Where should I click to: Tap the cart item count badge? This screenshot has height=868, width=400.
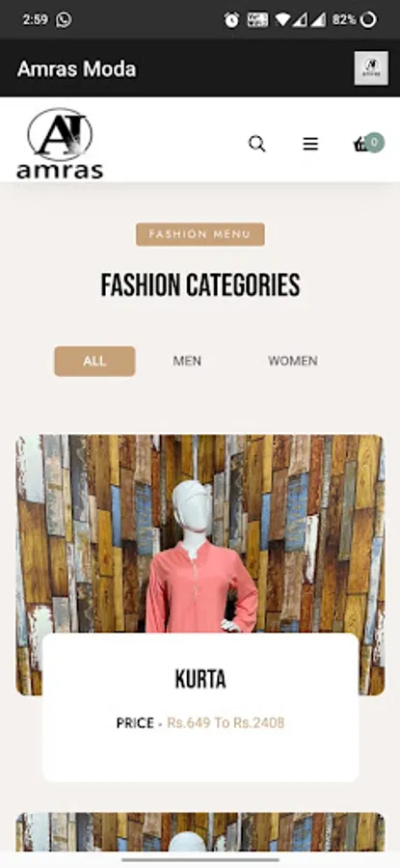(x=375, y=143)
